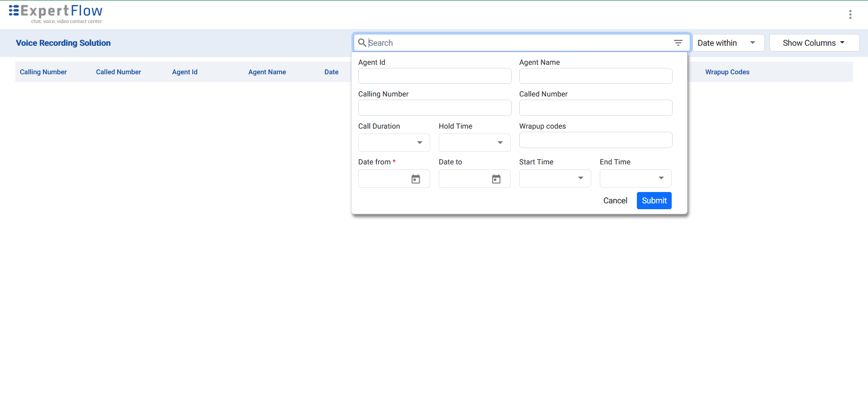Open the Date within selector
Image resolution: width=868 pixels, height=413 pixels.
tap(728, 43)
